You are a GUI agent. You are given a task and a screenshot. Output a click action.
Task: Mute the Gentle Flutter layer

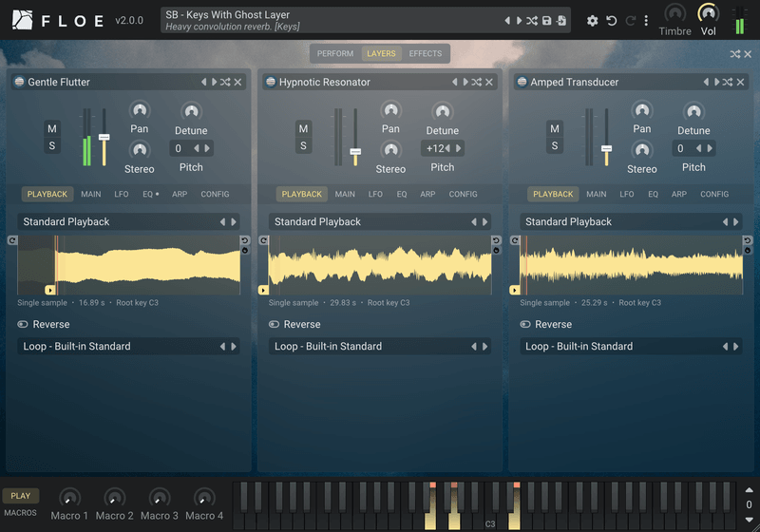tap(52, 129)
